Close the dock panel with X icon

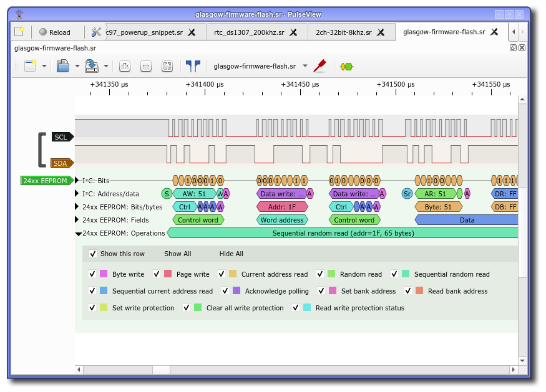[522, 47]
